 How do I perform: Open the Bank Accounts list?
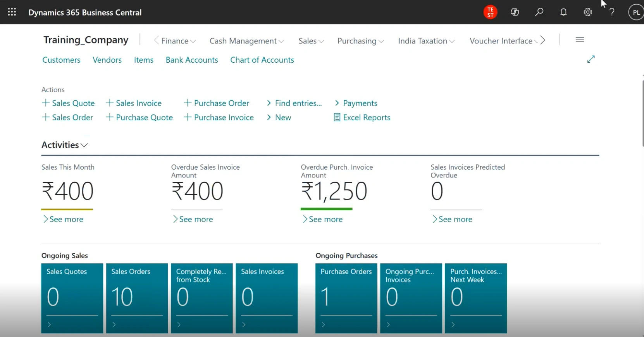pos(192,60)
